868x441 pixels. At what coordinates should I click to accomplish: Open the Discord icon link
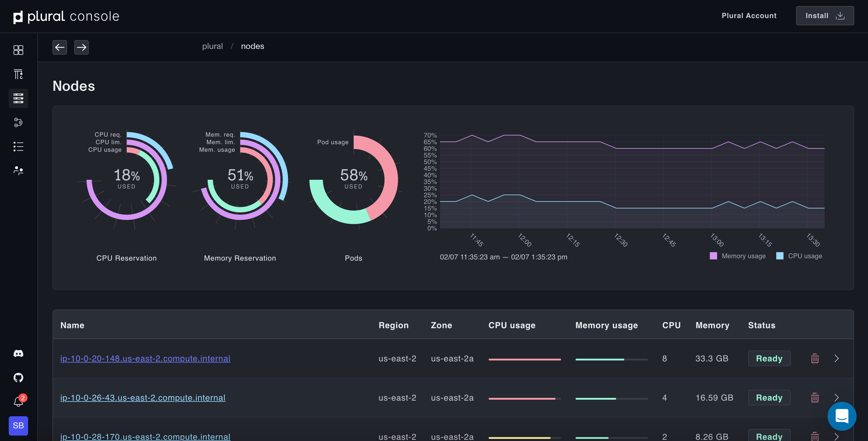point(18,354)
